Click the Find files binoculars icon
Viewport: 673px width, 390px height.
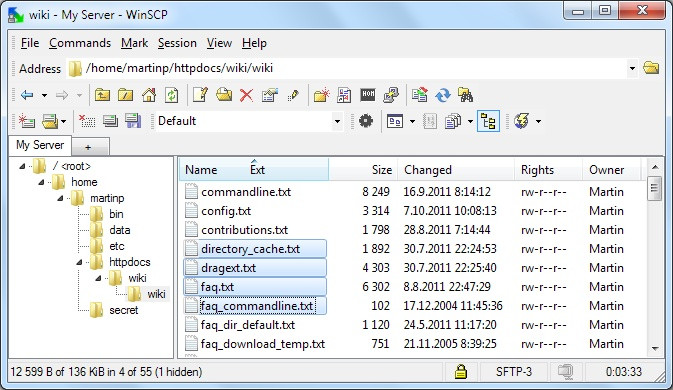[x=465, y=95]
